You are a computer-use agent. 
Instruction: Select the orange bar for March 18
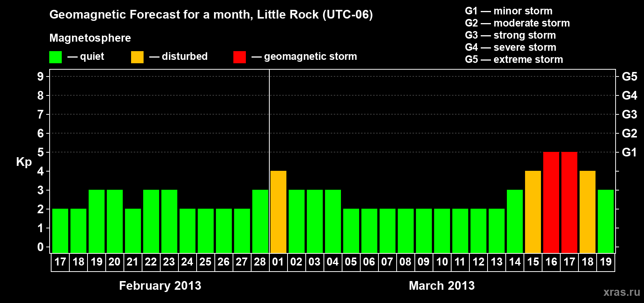coord(588,212)
